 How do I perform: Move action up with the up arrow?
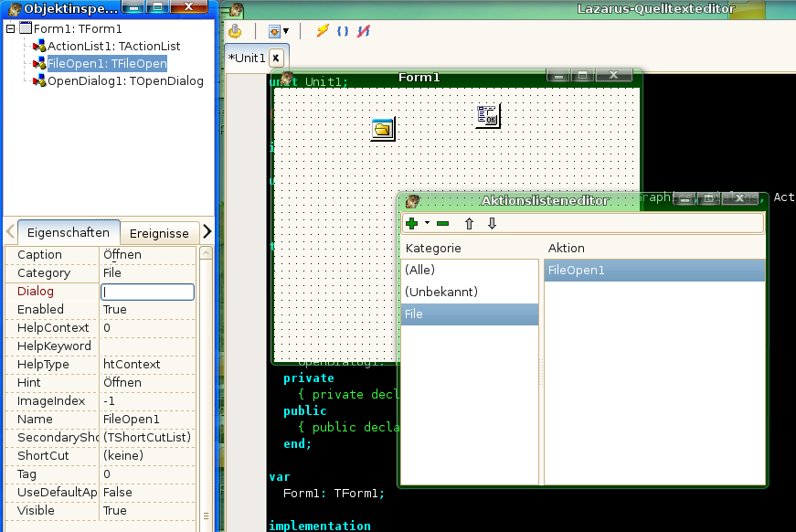pos(470,224)
